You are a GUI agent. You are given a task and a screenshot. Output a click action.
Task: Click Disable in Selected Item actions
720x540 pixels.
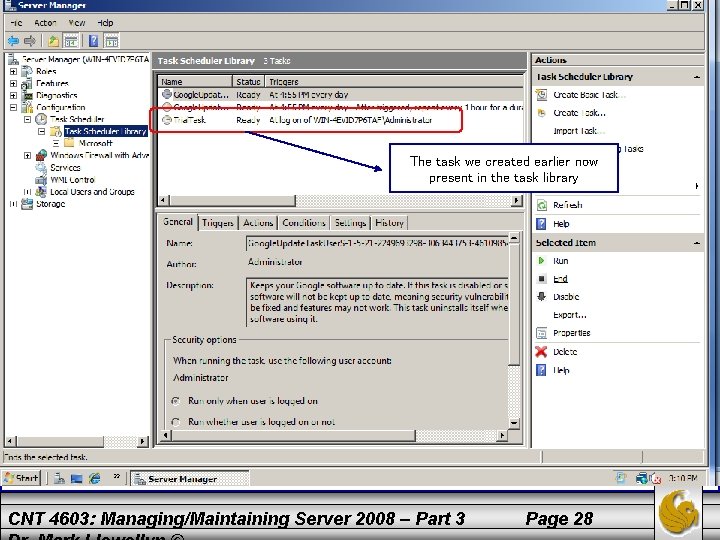click(x=566, y=297)
